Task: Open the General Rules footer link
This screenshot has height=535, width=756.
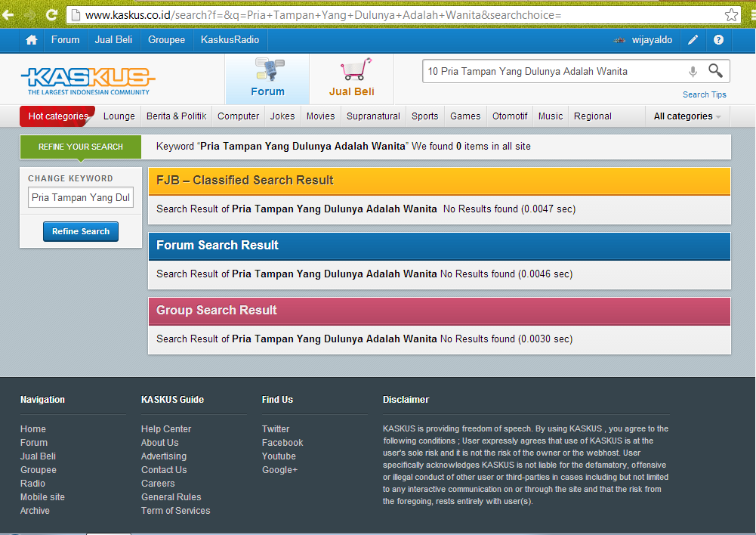Action: pyautogui.click(x=171, y=497)
